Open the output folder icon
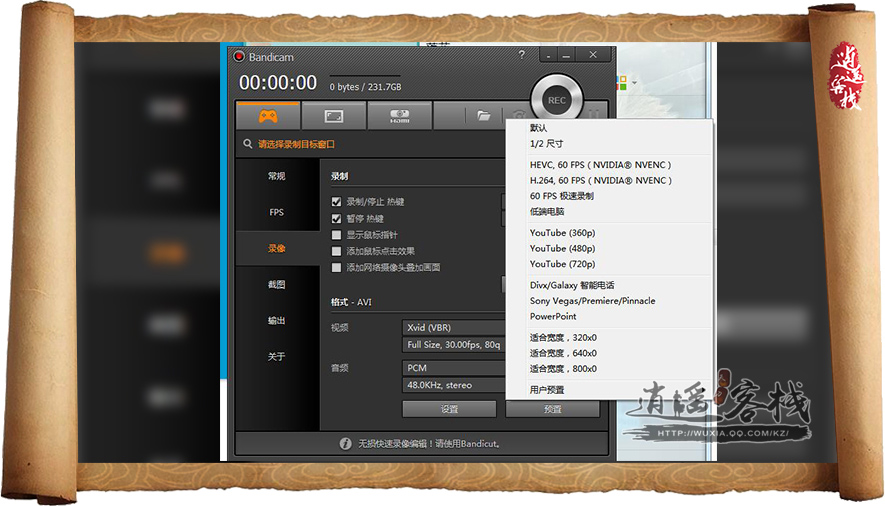 click(483, 116)
